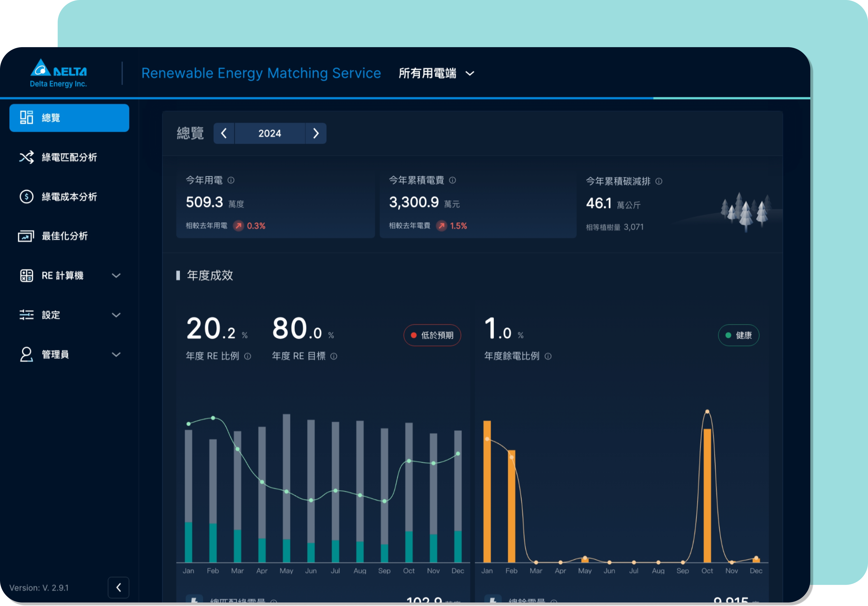Click info icon beside 今年累積碳減排
This screenshot has width=868, height=606.
659,182
